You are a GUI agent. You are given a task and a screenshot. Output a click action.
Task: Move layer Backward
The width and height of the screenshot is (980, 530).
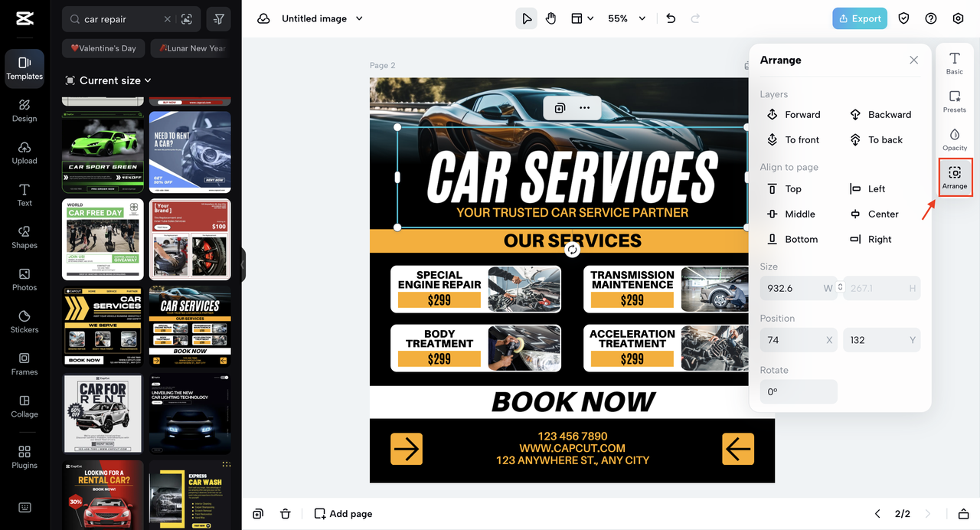click(881, 115)
